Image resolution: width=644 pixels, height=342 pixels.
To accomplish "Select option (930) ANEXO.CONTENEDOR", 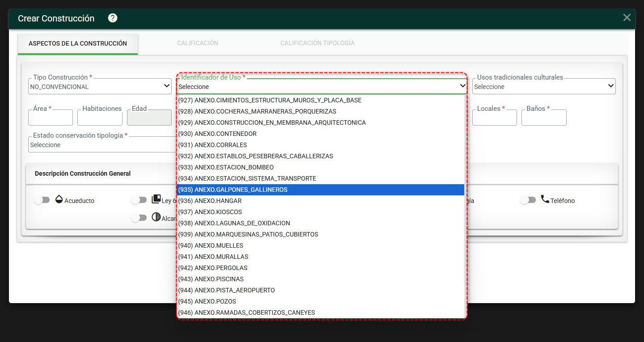I will tap(321, 134).
